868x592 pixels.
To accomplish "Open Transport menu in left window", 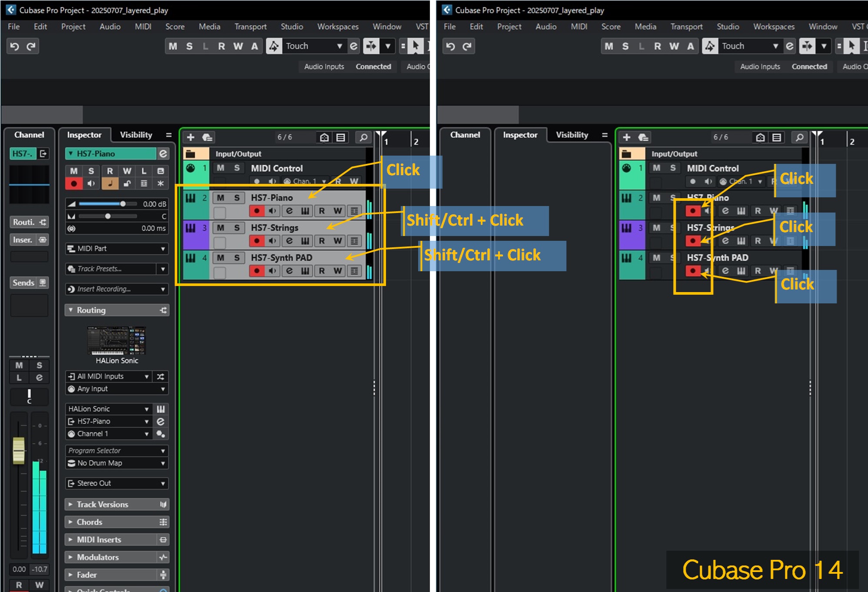I will point(250,27).
